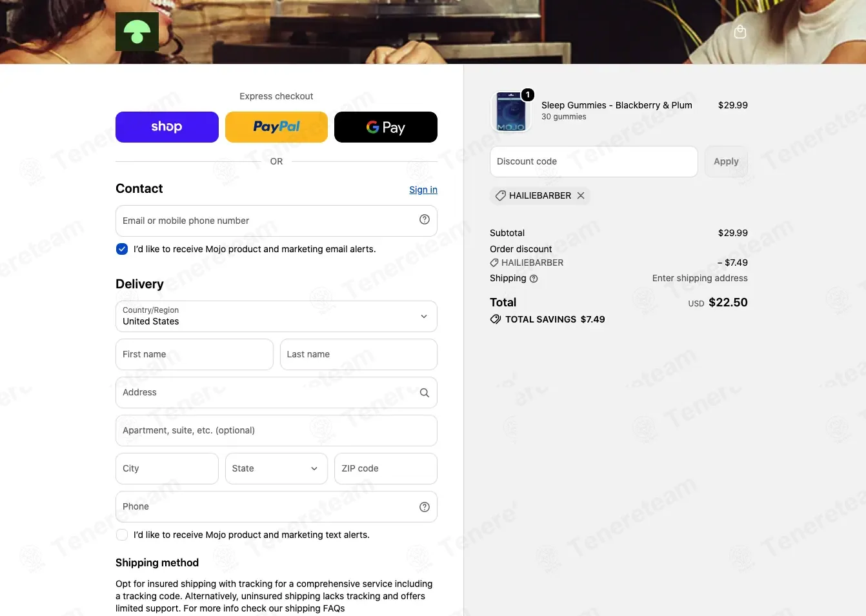The height and width of the screenshot is (616, 866).
Task: Click the 'Express checkout' label
Action: coord(276,96)
